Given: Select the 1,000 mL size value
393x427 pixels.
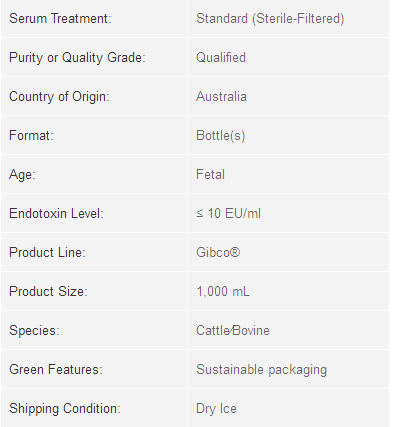Looking at the screenshot, I should pos(223,292).
